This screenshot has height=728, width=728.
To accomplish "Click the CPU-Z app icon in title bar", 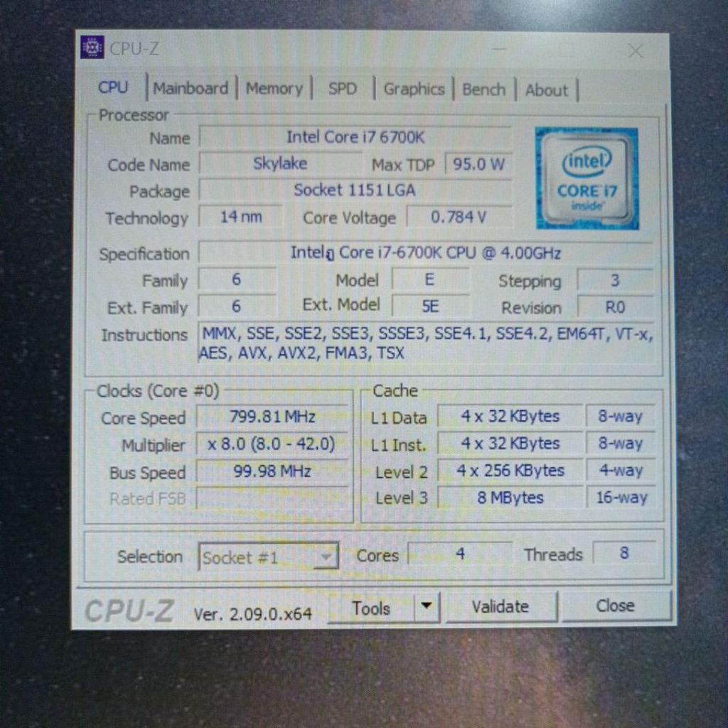I will tap(92, 47).
